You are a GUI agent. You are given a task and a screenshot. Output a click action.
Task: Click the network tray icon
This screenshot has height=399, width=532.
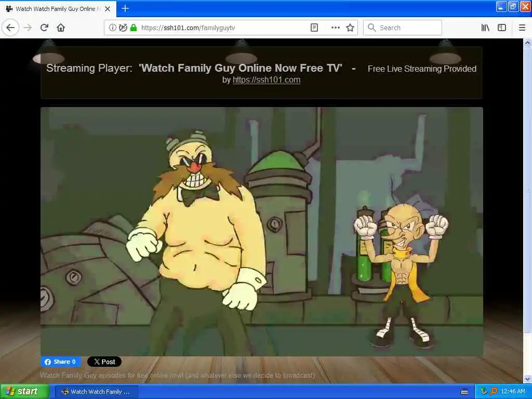[x=484, y=392]
